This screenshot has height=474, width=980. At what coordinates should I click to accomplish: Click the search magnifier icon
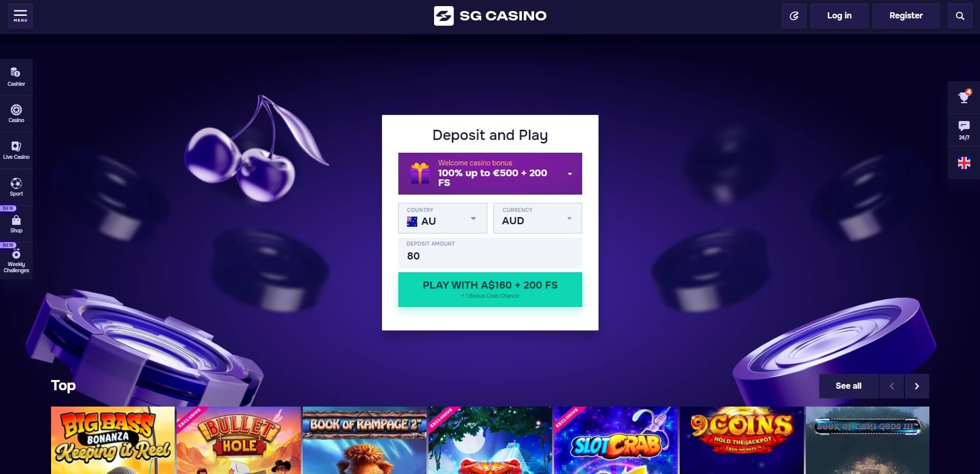tap(960, 16)
